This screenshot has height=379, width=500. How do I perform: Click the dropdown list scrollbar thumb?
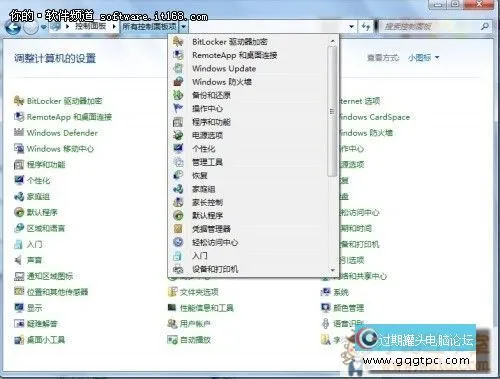[332, 111]
